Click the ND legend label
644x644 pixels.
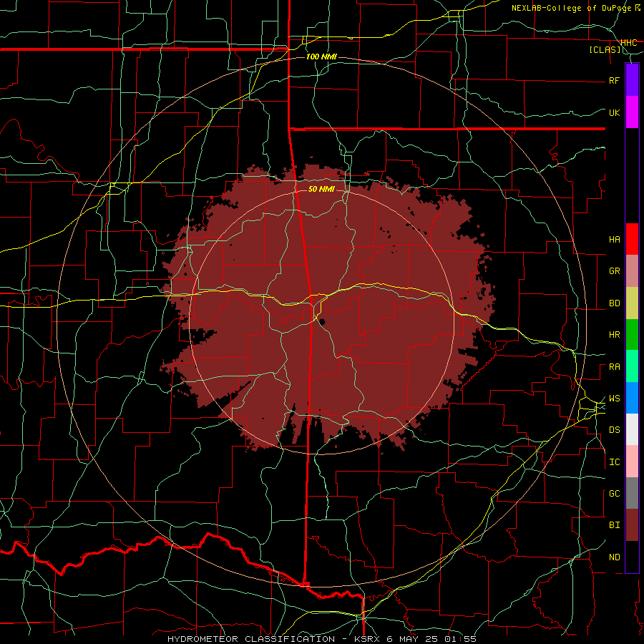pos(614,557)
